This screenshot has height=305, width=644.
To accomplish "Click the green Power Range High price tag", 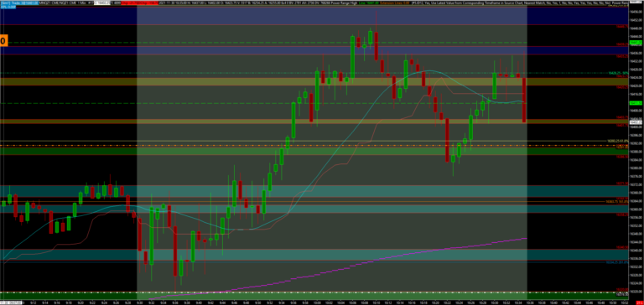I will point(636,42).
